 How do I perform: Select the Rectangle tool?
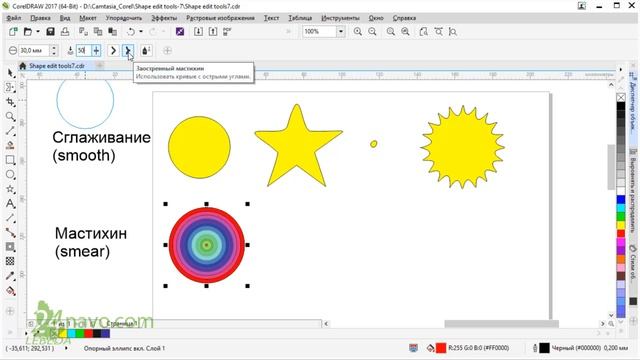[11, 160]
